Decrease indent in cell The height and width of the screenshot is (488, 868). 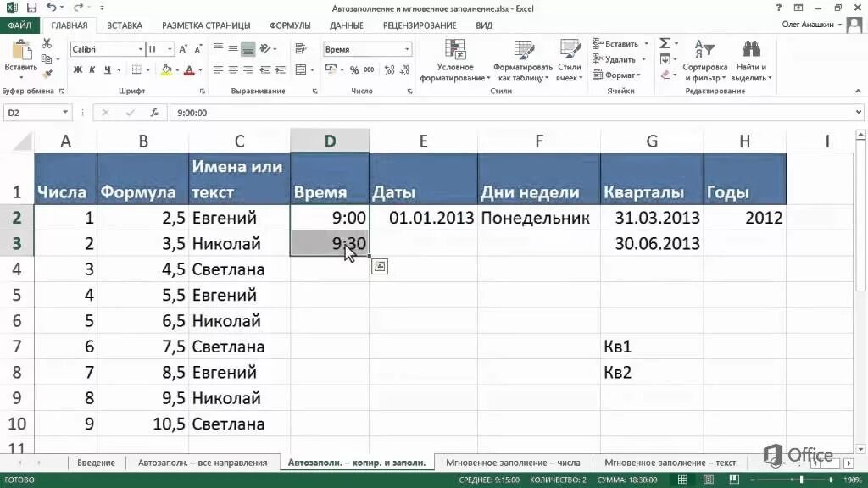click(265, 69)
